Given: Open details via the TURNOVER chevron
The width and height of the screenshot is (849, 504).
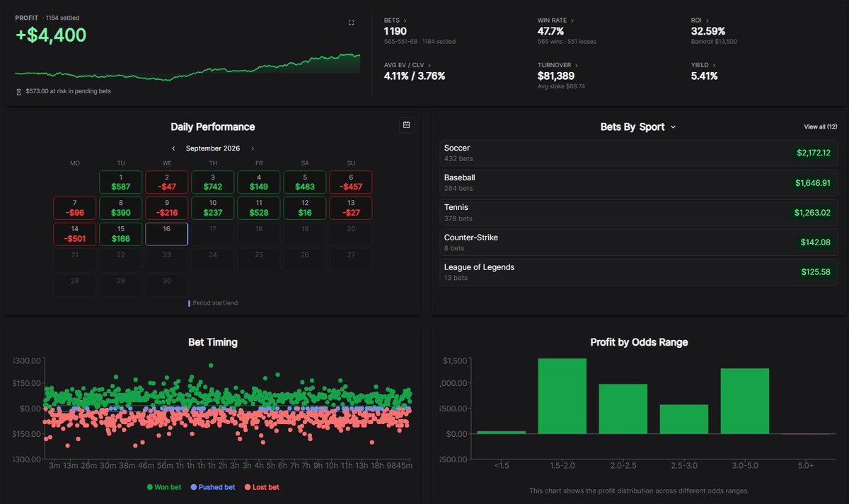Looking at the screenshot, I should 577,65.
